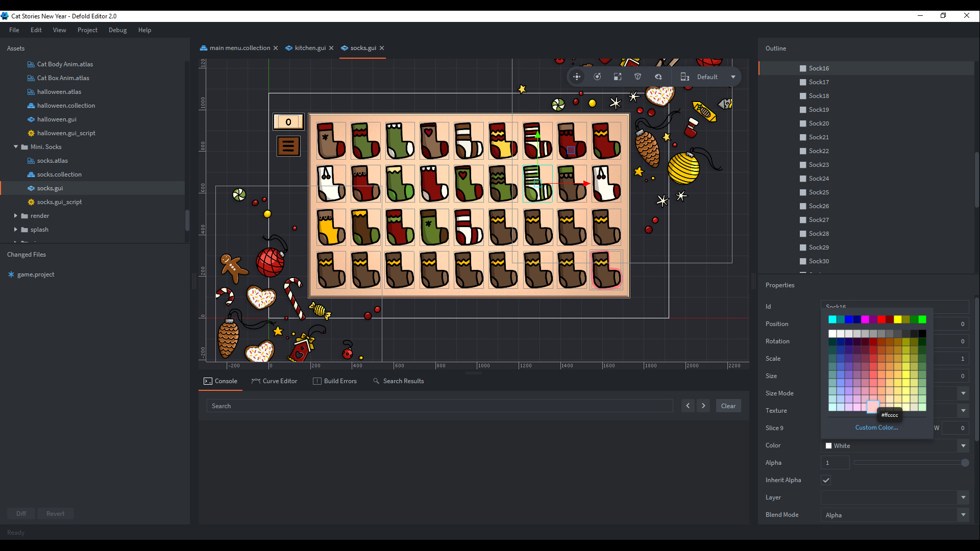980x551 pixels.
Task: Switch to the Curve Editor tab
Action: click(274, 381)
